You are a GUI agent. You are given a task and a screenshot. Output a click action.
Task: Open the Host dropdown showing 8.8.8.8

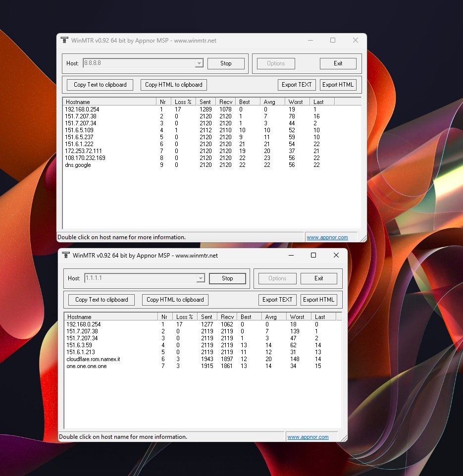coord(199,63)
